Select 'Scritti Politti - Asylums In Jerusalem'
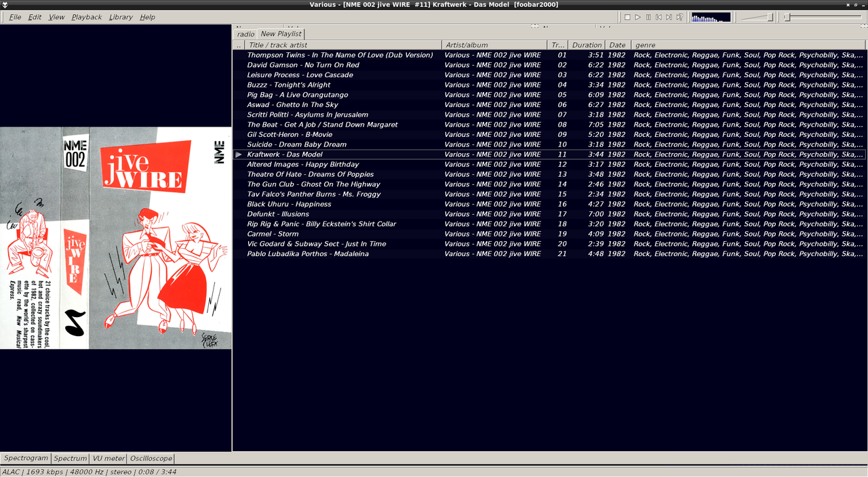 pyautogui.click(x=308, y=115)
